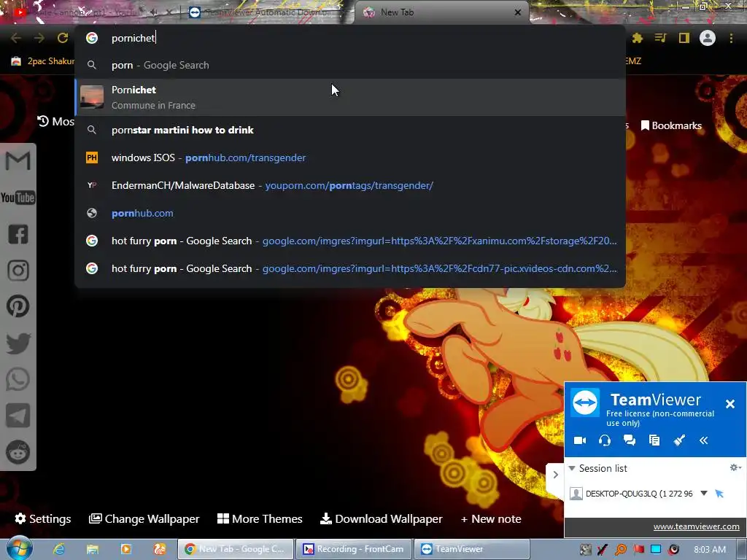Open www.teamviewer.com link
This screenshot has height=560, width=747.
tap(696, 526)
